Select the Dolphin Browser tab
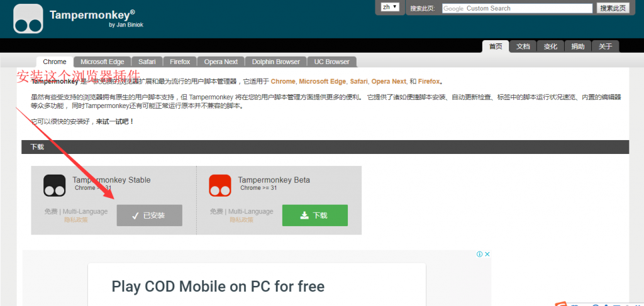Screen dimensions: 644x306 click(x=276, y=62)
